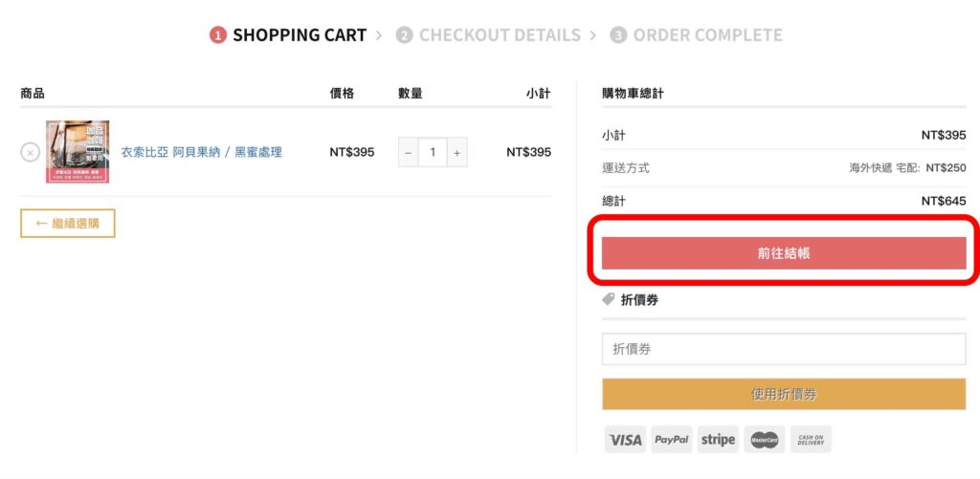Image resolution: width=980 pixels, height=479 pixels.
Task: Click the 繼續選購 continue shopping button
Action: [68, 224]
